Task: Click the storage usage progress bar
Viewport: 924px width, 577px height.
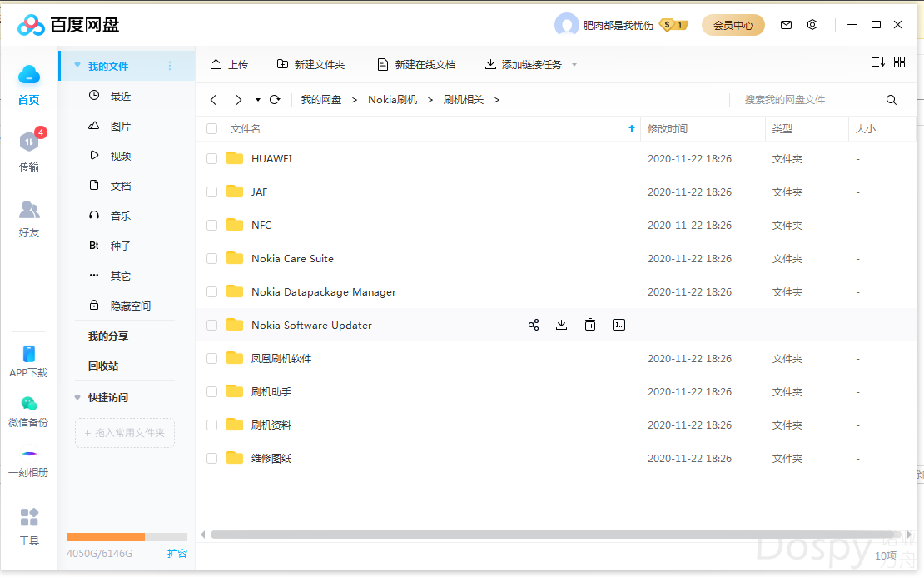Action: tap(127, 537)
